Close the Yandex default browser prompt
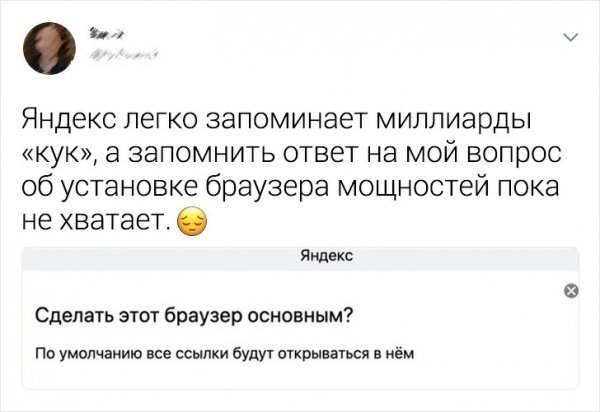The width and height of the screenshot is (600, 412). (571, 291)
